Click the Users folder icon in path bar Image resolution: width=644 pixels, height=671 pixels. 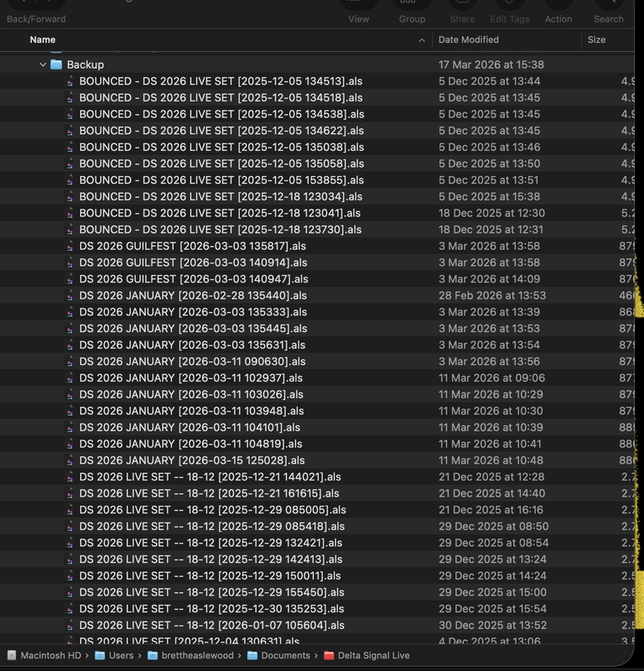pyautogui.click(x=100, y=655)
